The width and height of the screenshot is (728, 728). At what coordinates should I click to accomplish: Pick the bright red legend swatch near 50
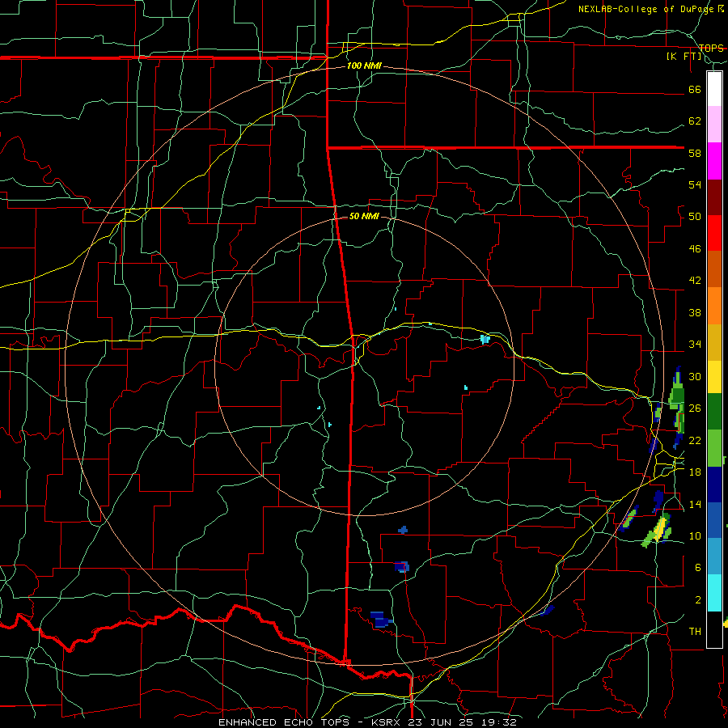click(x=714, y=234)
